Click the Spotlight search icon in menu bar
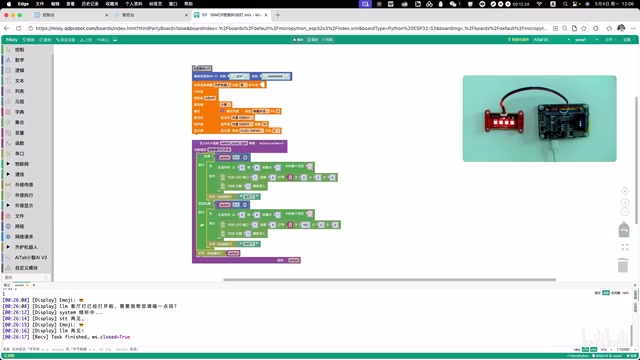 click(x=565, y=4)
